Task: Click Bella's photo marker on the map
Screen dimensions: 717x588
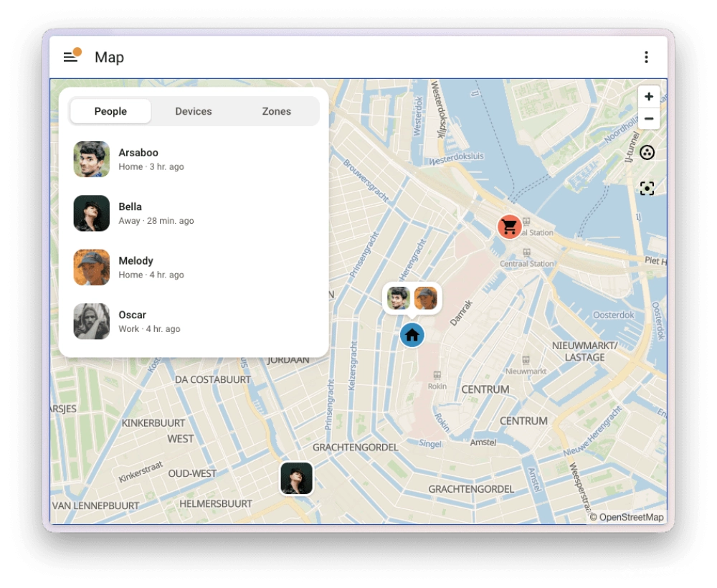Action: [x=296, y=478]
